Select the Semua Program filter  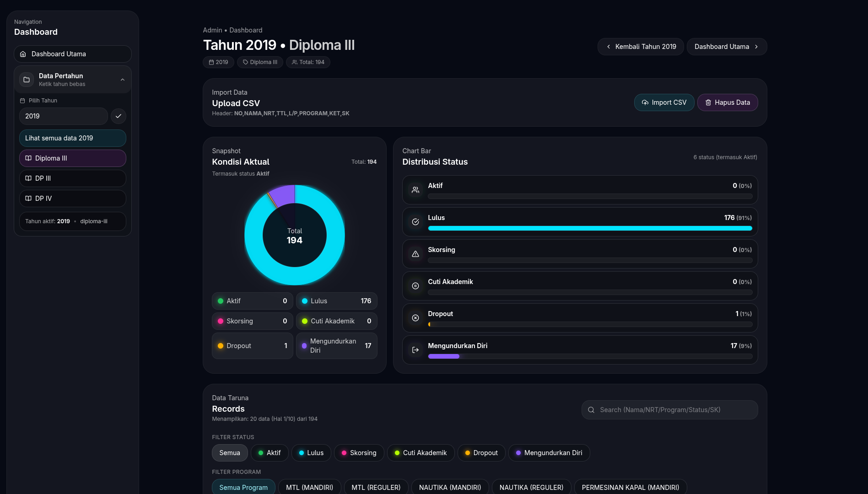[243, 488]
